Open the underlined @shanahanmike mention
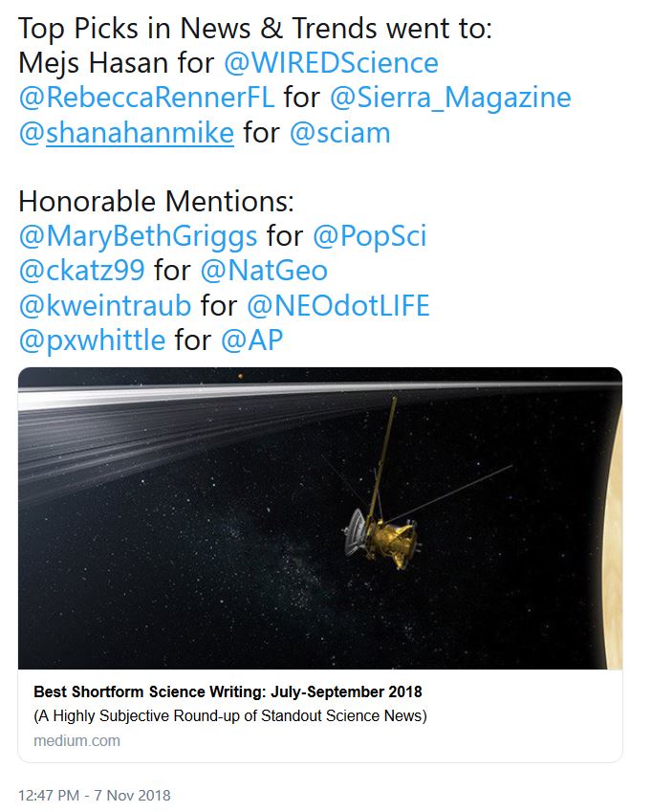 (x=125, y=132)
